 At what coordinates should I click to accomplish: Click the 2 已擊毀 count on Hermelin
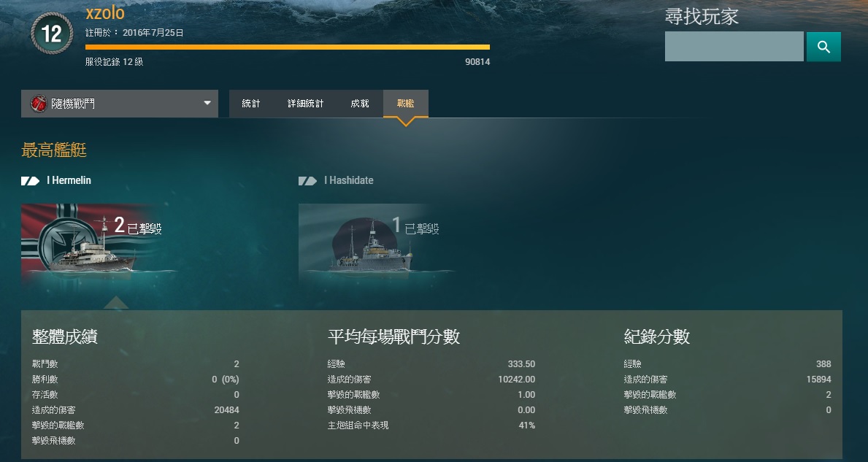pyautogui.click(x=137, y=227)
